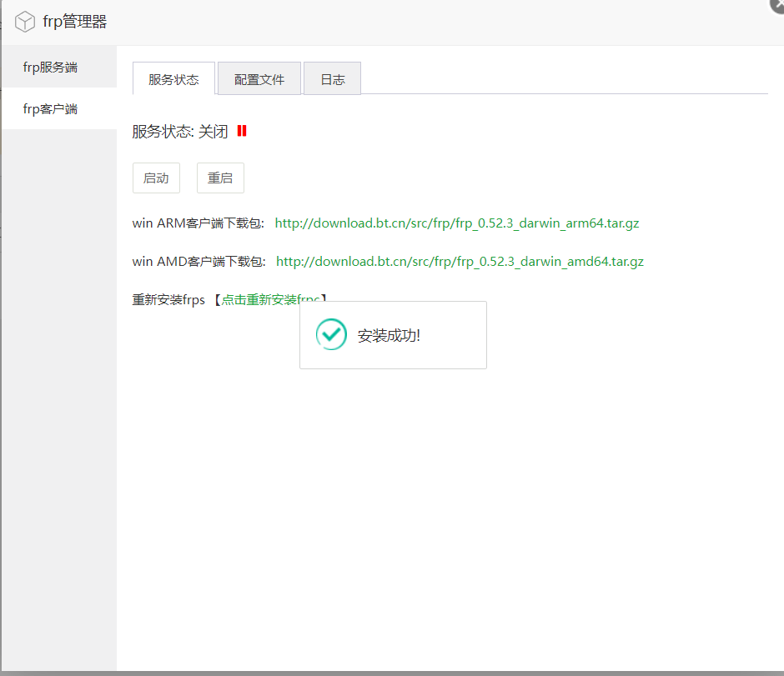The image size is (784, 676).
Task: Open the darwin_arm64.tar.gz download link
Action: pyautogui.click(x=457, y=223)
